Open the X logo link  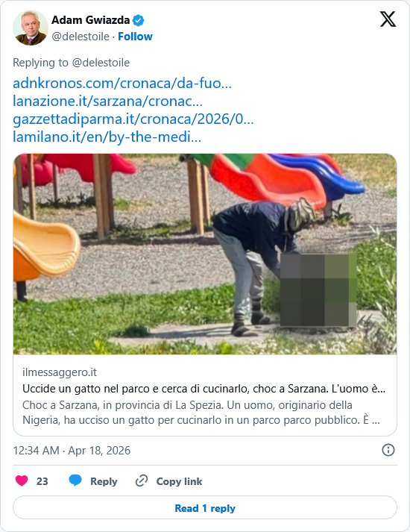tap(388, 19)
